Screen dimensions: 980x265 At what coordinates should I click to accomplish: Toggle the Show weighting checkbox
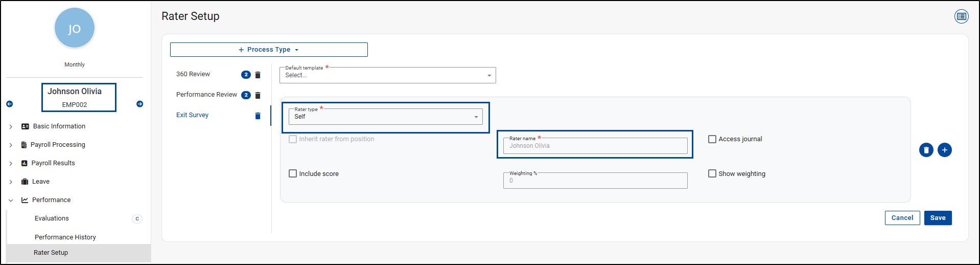pos(712,174)
